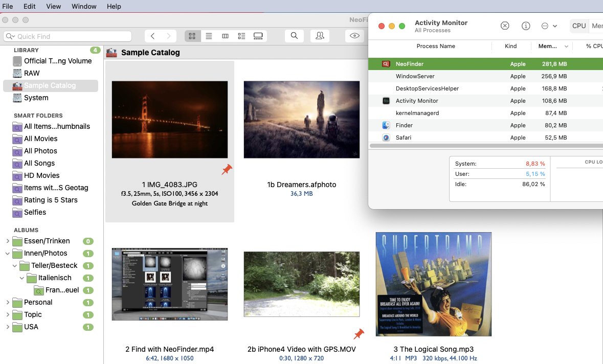Open the Window menu
Screen dimensions: 603x364
point(84,6)
